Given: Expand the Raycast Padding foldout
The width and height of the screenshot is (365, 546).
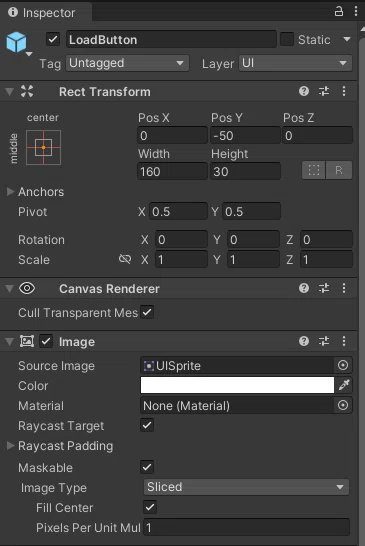Looking at the screenshot, I should (10, 445).
